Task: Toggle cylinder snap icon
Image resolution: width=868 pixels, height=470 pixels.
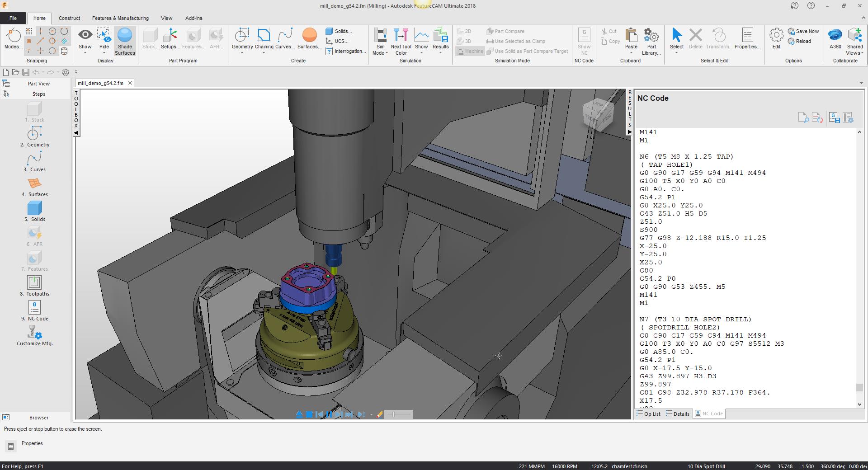Action: tap(64, 51)
